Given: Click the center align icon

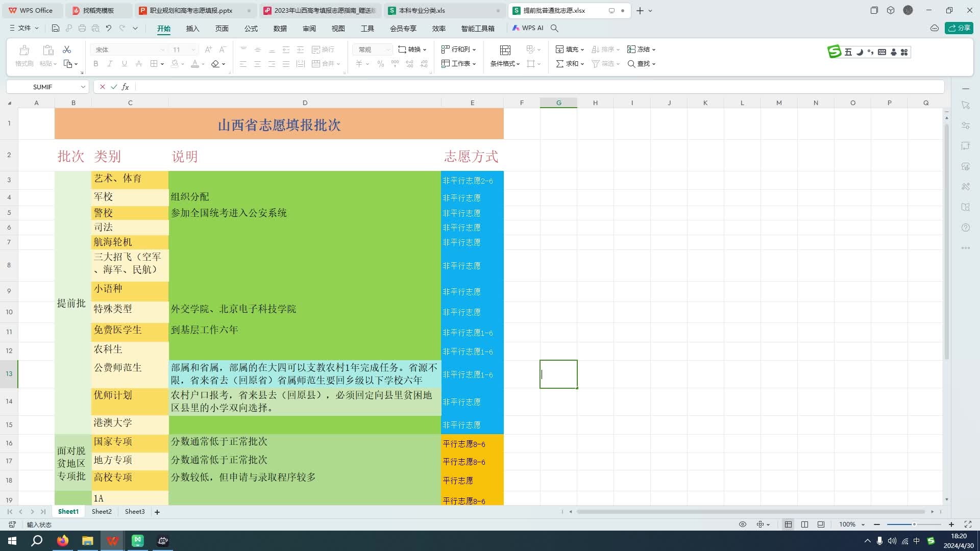Looking at the screenshot, I should coord(257,64).
